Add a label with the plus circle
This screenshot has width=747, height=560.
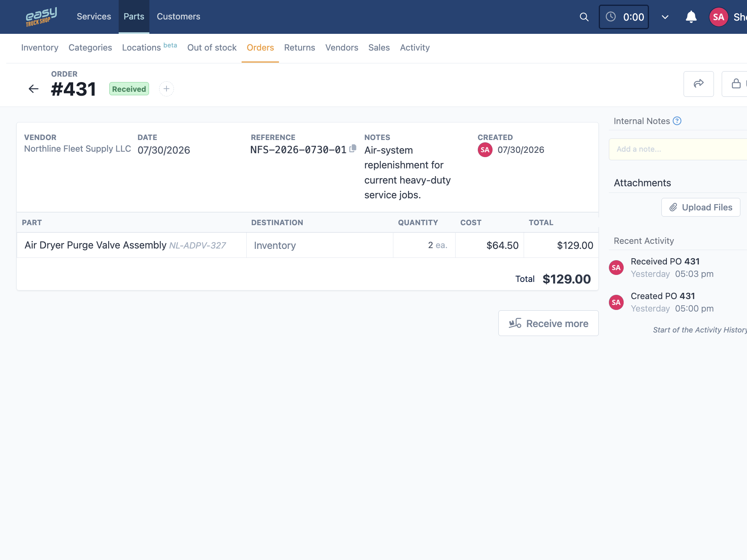[167, 89]
